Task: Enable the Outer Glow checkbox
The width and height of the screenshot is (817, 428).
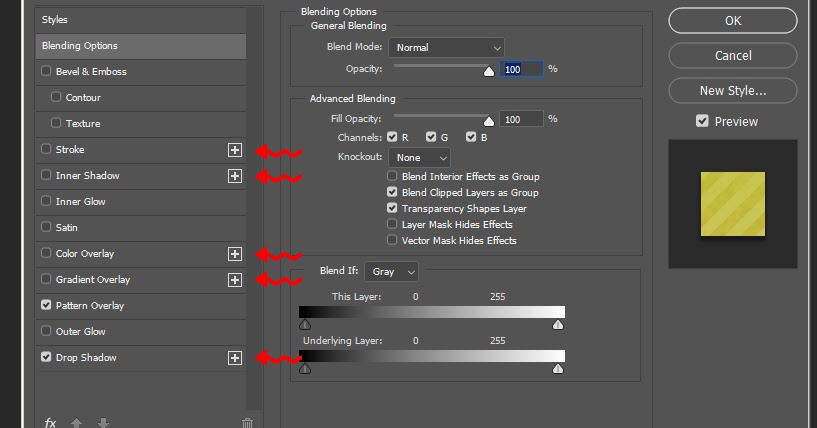Action: click(46, 331)
